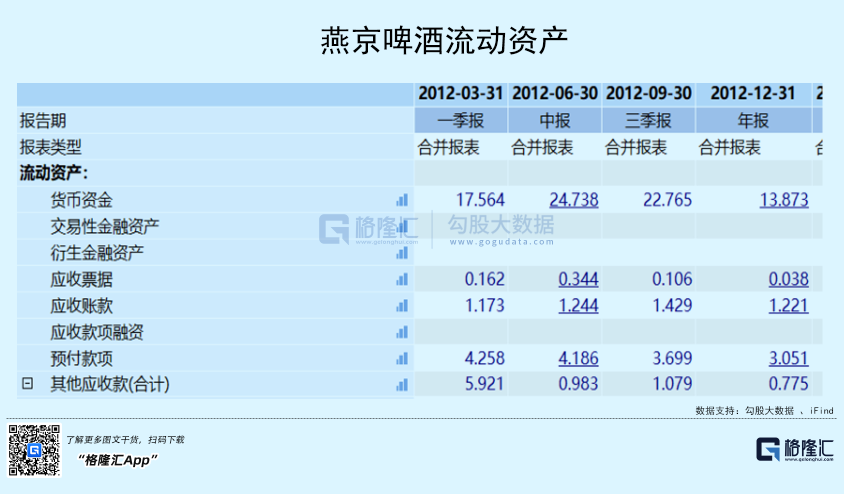Viewport: 844px width, 494px height.
Task: Click the QR code image
Action: (x=34, y=450)
